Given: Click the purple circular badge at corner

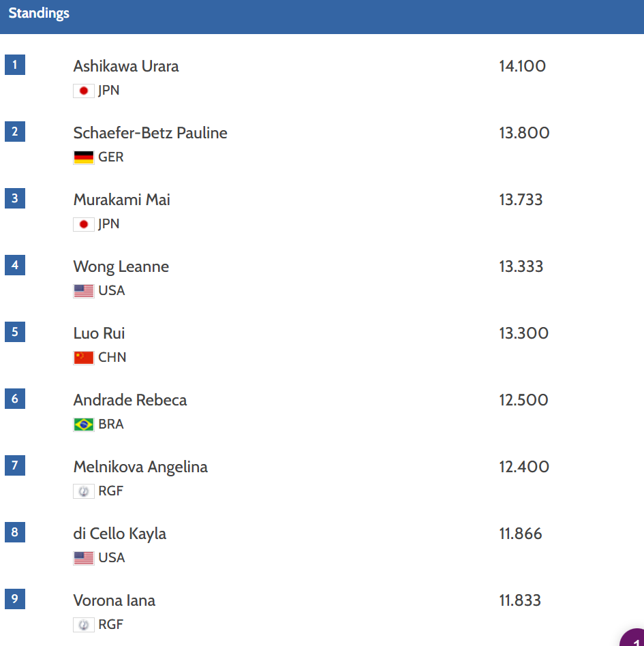Looking at the screenshot, I should [x=633, y=638].
